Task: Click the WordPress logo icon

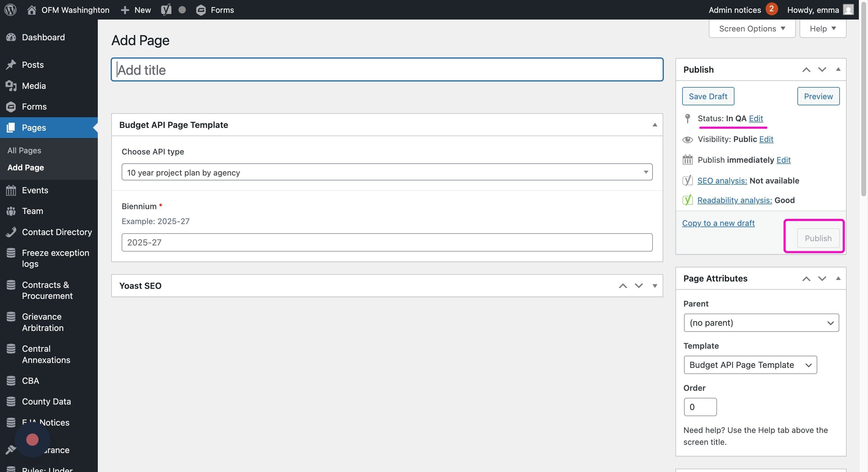Action: point(10,9)
